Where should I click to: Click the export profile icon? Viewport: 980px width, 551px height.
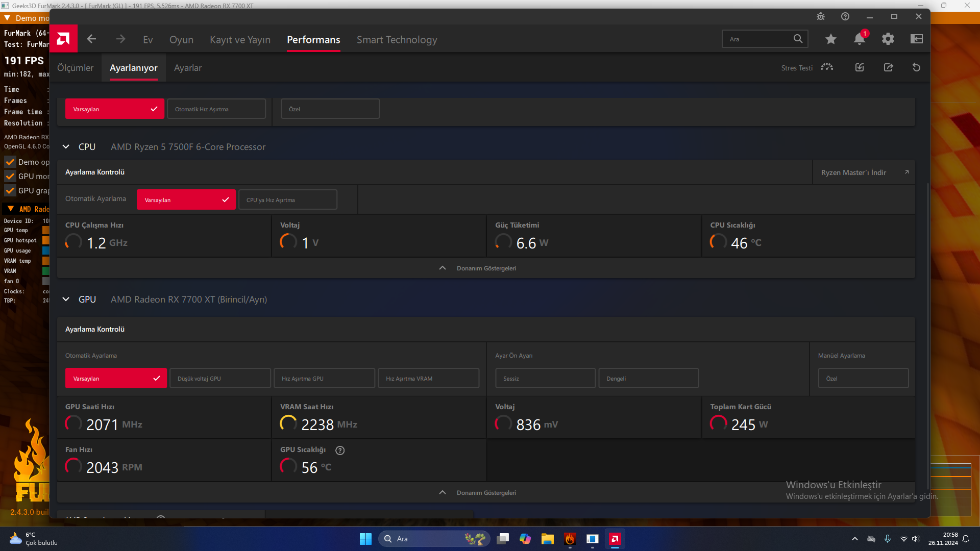[x=888, y=67]
